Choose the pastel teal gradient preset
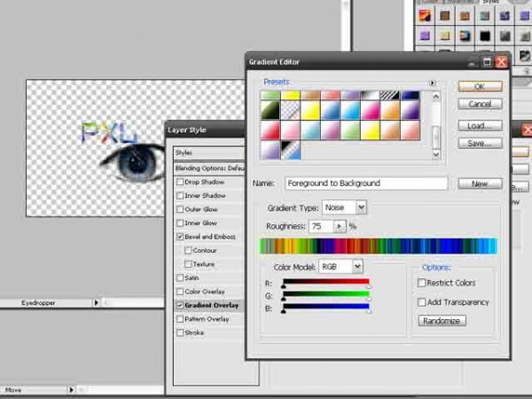Image resolution: width=532 pixels, height=399 pixels. pyautogui.click(x=310, y=130)
